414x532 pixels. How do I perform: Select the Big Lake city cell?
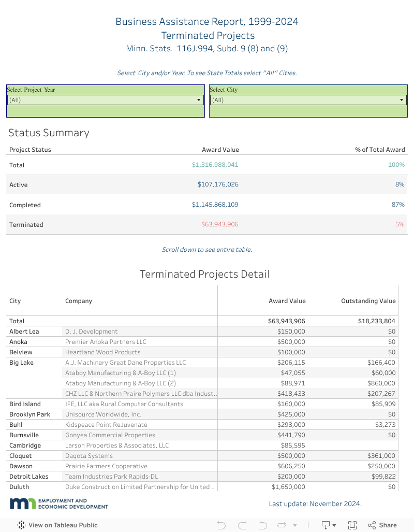coord(21,363)
